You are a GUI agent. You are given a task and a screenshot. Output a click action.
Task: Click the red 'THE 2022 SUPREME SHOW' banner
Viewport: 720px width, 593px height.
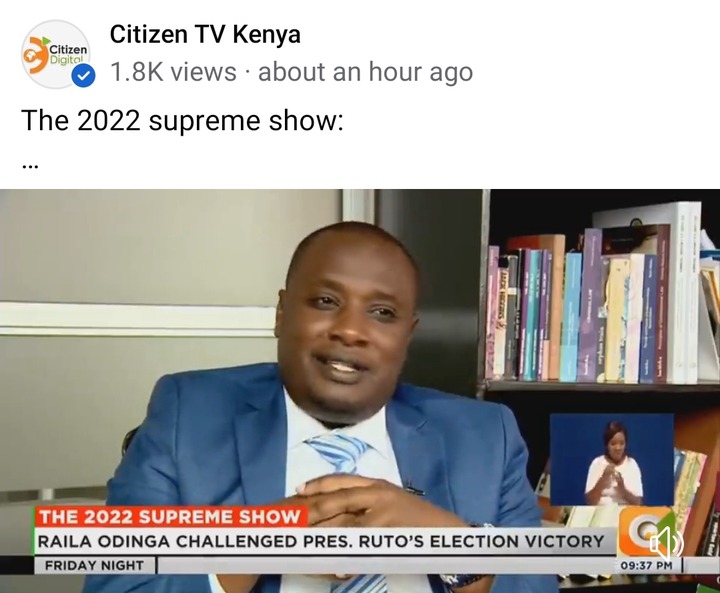click(x=170, y=517)
